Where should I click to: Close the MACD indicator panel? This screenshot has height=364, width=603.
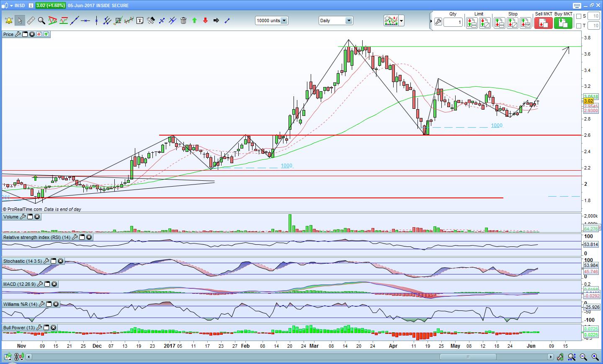(x=54, y=284)
